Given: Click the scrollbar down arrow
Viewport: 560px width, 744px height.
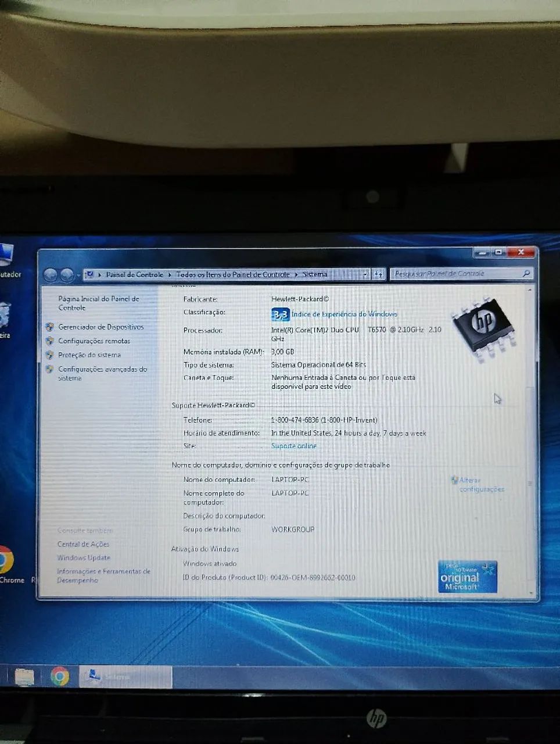Looking at the screenshot, I should coord(530,593).
